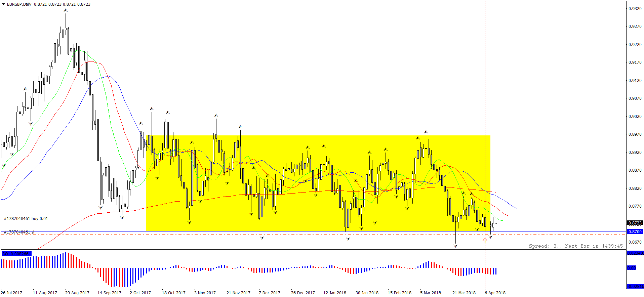This screenshot has width=644, height=297.
Task: Click the 7 Dec 2017 date label
Action: (270, 293)
